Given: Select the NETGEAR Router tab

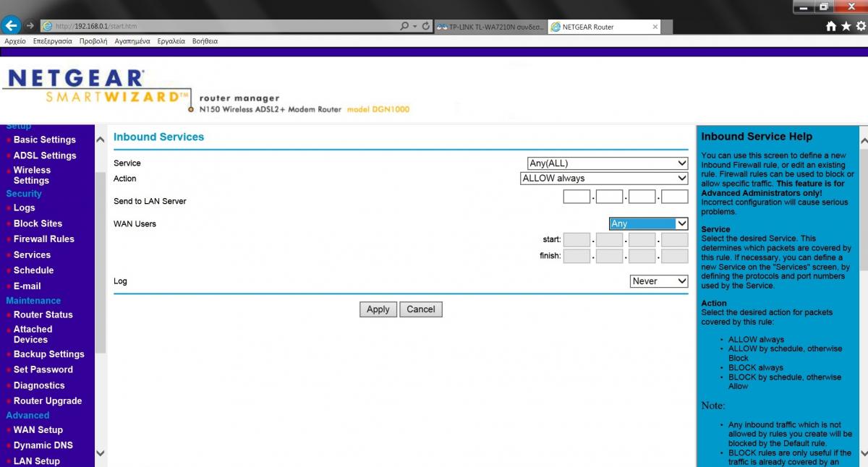Looking at the screenshot, I should click(x=604, y=27).
